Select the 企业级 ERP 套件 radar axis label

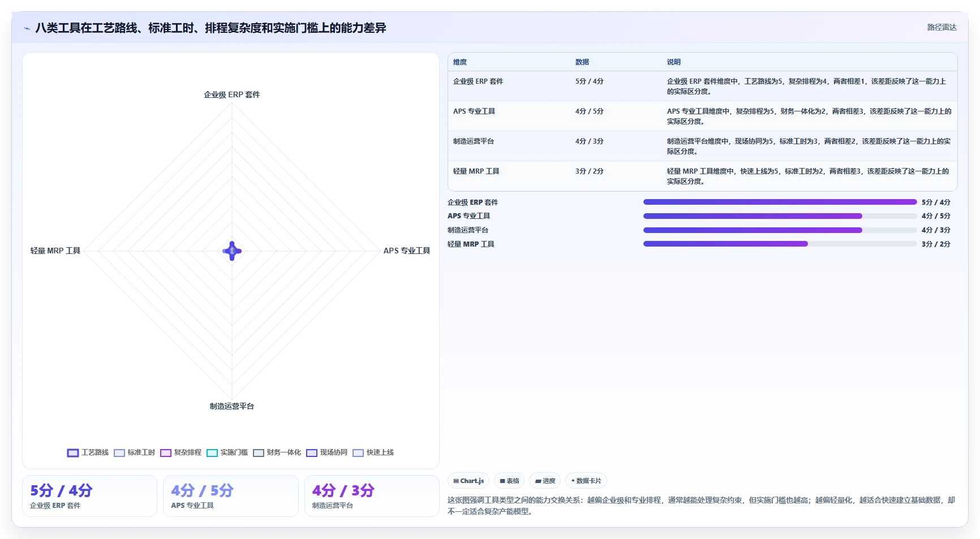pyautogui.click(x=232, y=94)
